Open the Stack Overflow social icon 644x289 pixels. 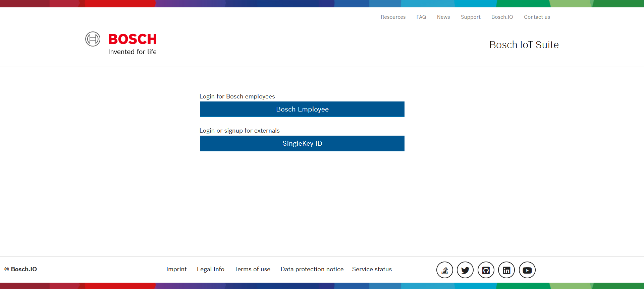pyautogui.click(x=445, y=270)
